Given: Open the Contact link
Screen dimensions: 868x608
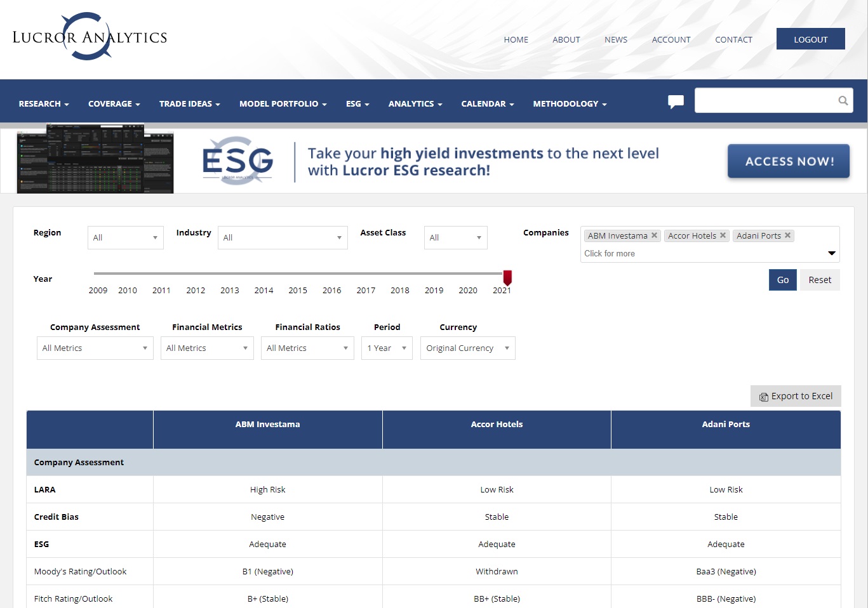Looking at the screenshot, I should tap(733, 39).
